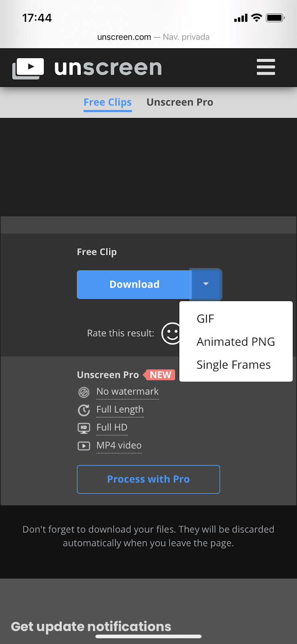Image resolution: width=297 pixels, height=644 pixels.
Task: Select Single Frames from the dropdown
Action: (x=234, y=364)
